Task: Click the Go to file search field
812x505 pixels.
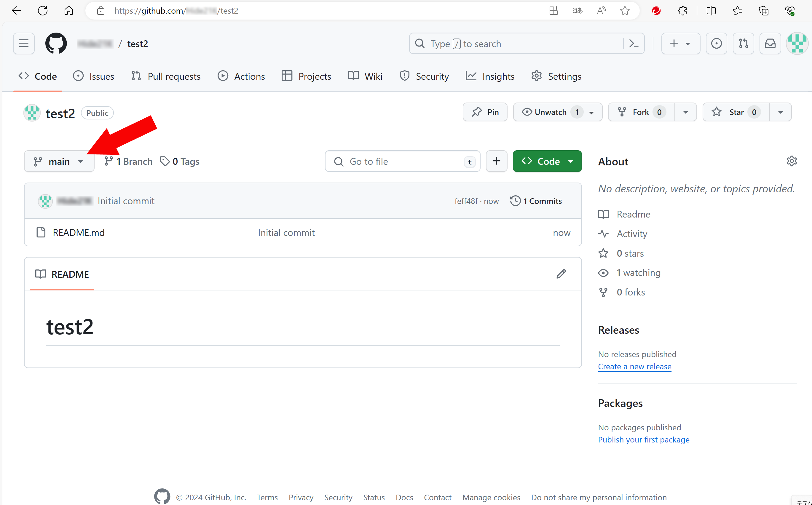Action: pos(401,161)
